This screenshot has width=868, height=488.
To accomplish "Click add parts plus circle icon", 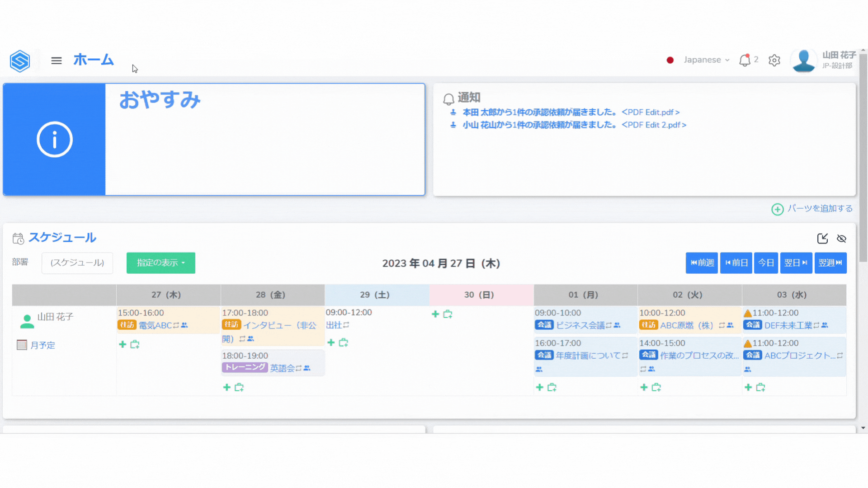I will (777, 209).
